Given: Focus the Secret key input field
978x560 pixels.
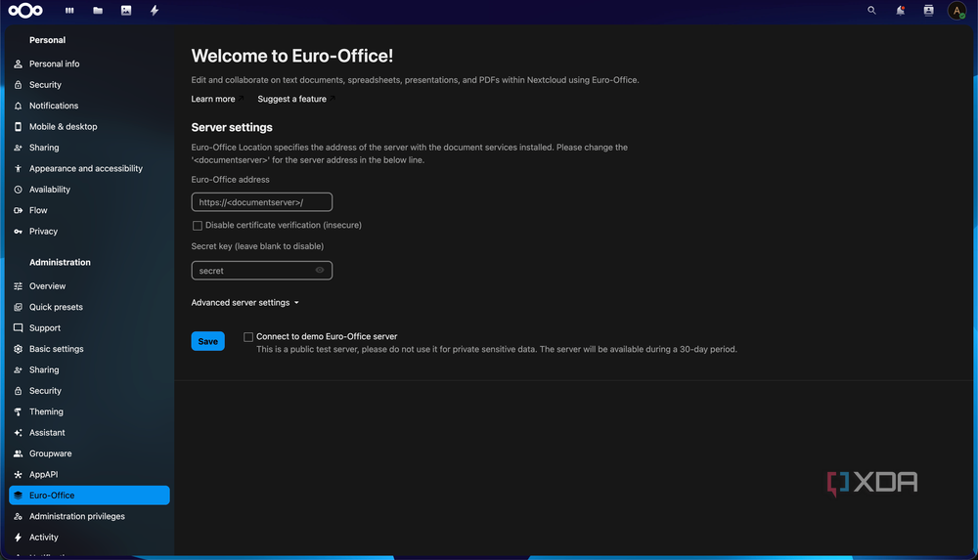Looking at the screenshot, I should click(x=262, y=271).
